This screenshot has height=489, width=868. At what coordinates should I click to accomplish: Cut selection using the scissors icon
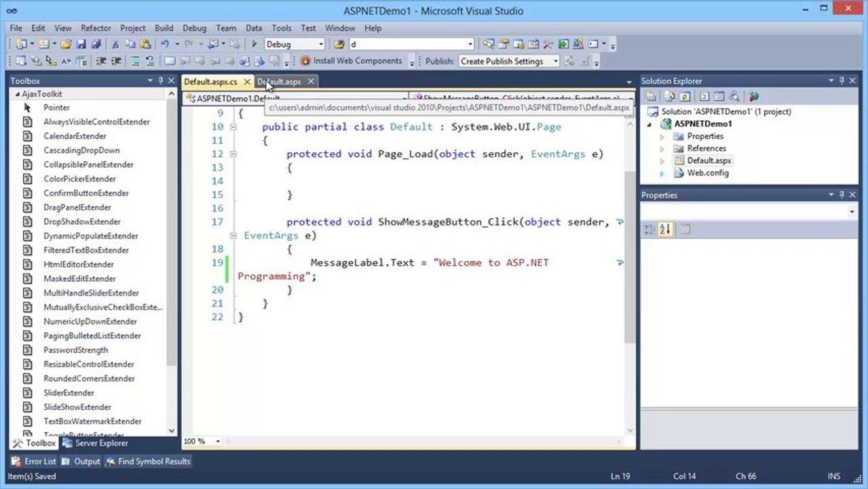[x=115, y=44]
